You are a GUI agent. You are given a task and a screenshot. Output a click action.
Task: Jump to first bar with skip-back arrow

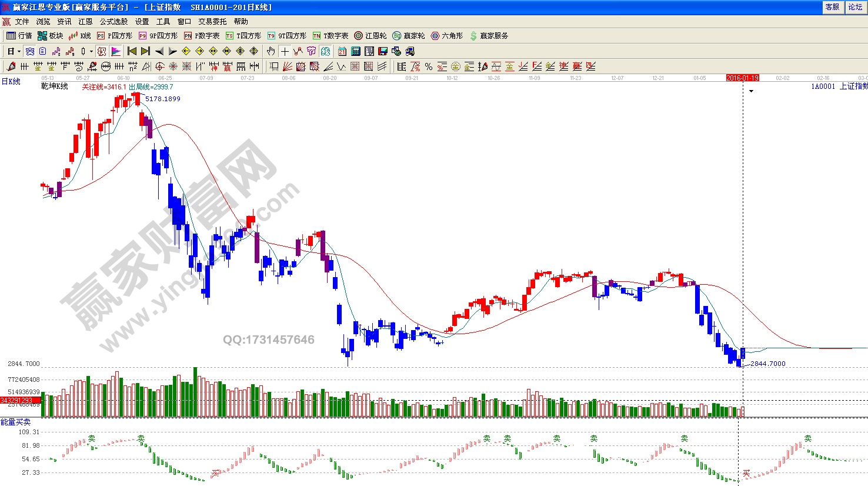coord(132,51)
